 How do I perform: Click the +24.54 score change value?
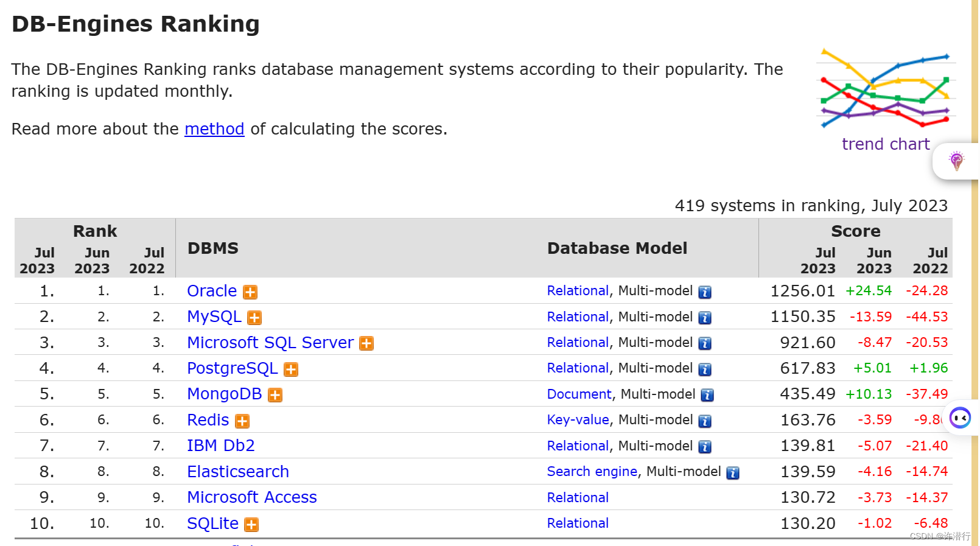pyautogui.click(x=869, y=291)
